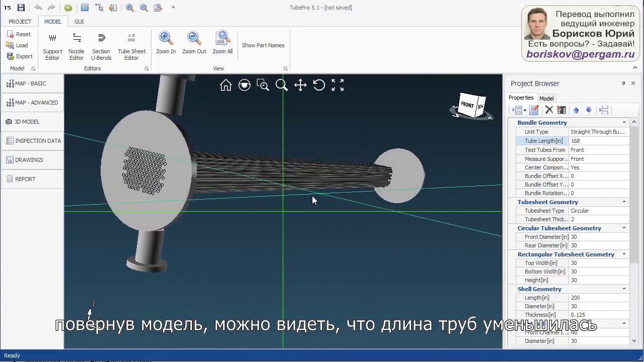Open the quick access toolbar customize dropdown
Screen dimensions: 644x362
point(173,8)
